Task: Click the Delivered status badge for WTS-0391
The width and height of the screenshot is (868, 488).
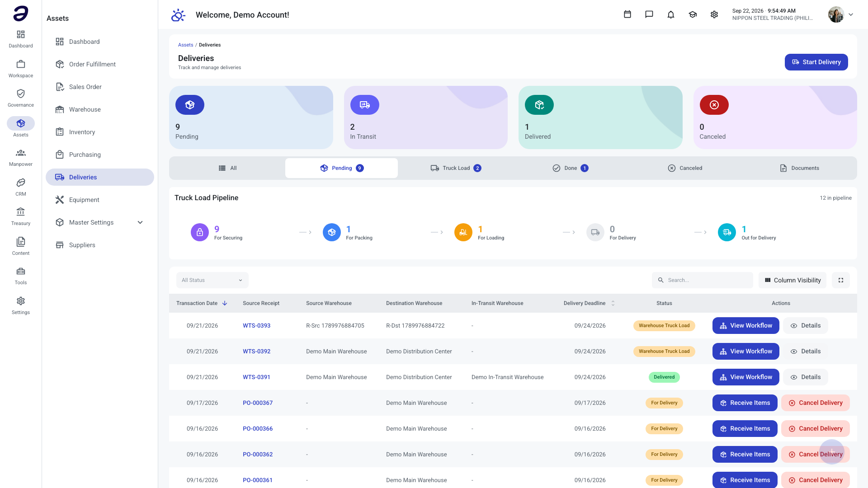Action: (664, 377)
